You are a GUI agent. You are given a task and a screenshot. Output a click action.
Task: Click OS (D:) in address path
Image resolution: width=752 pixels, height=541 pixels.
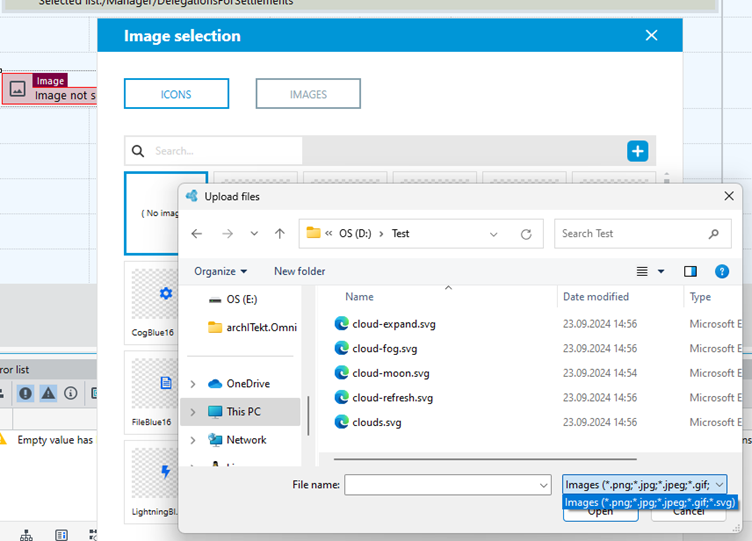click(x=355, y=234)
